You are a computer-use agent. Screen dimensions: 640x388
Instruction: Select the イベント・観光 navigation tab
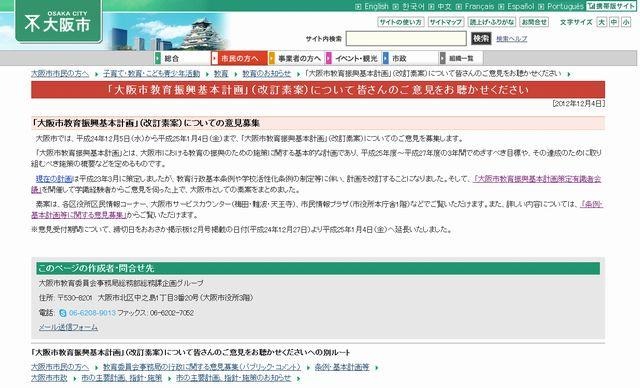[353, 58]
